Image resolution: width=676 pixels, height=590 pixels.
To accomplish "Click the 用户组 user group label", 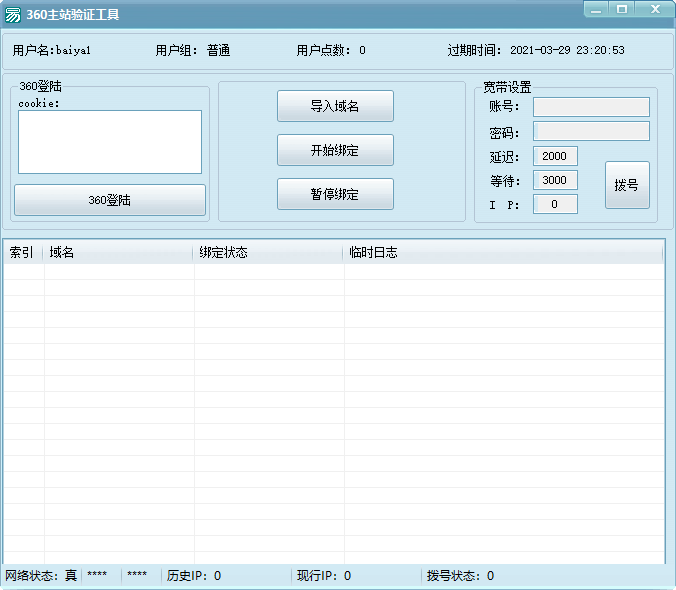I will 176,50.
